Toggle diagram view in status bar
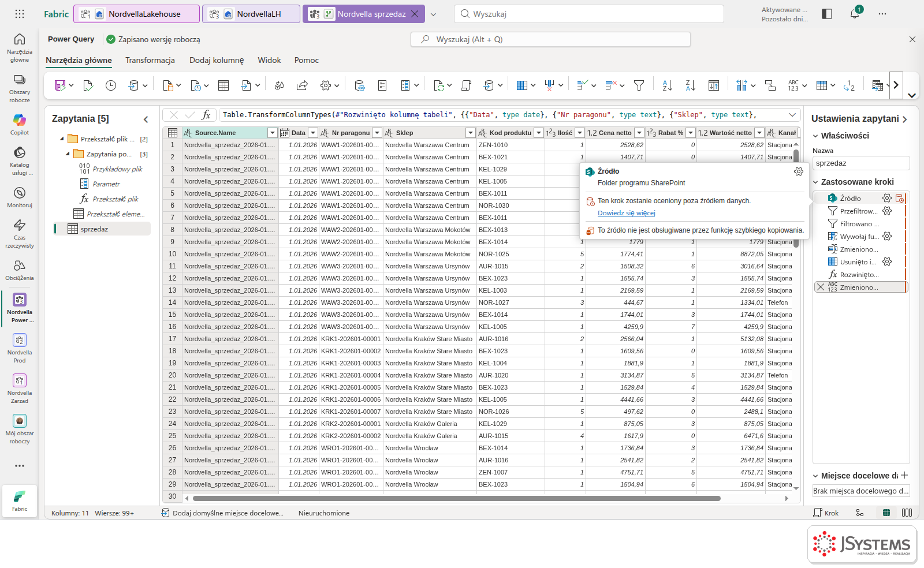924x568 pixels. point(860,513)
